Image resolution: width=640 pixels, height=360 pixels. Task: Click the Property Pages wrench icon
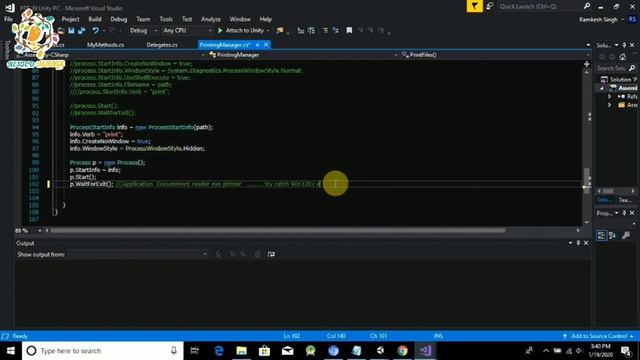626,236
